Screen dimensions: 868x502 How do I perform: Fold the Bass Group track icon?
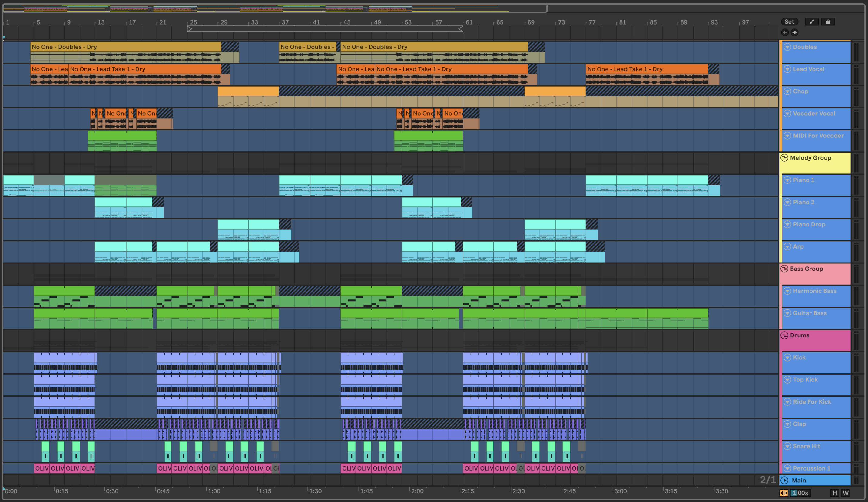click(784, 269)
